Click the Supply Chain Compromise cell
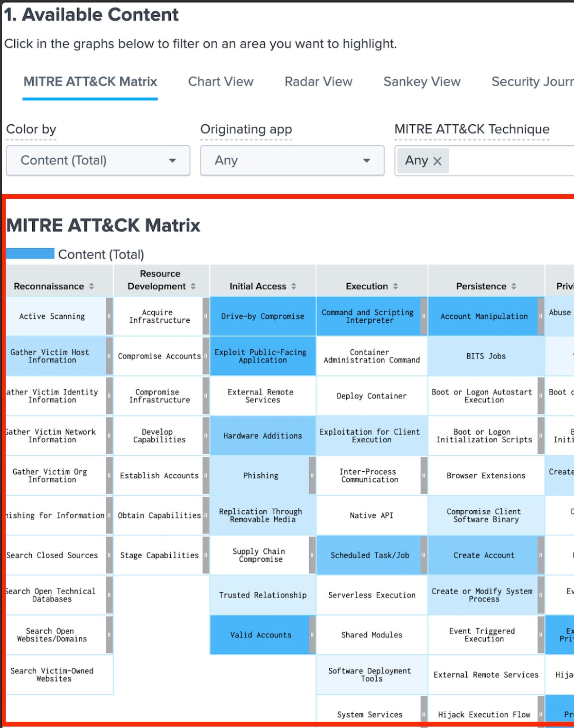 (259, 555)
